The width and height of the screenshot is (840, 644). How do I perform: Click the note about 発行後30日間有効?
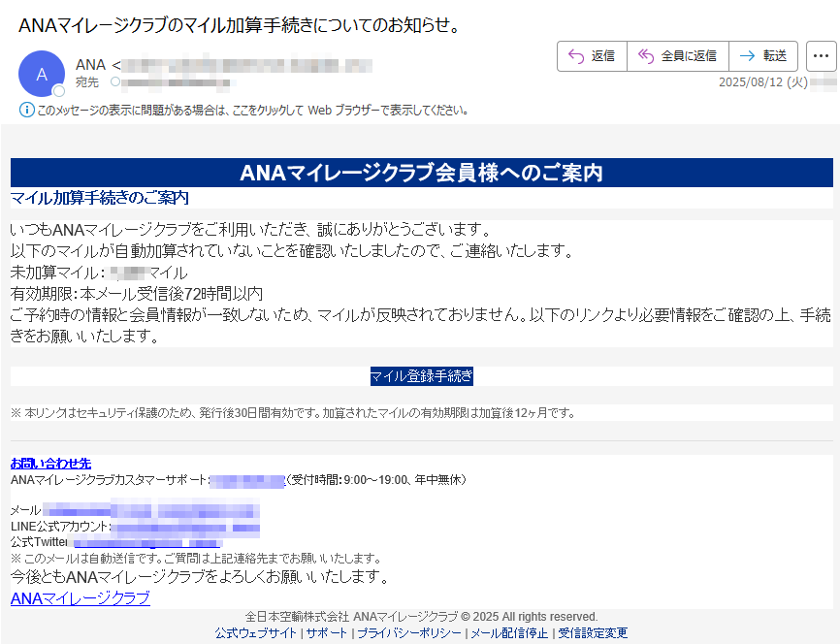point(293,413)
